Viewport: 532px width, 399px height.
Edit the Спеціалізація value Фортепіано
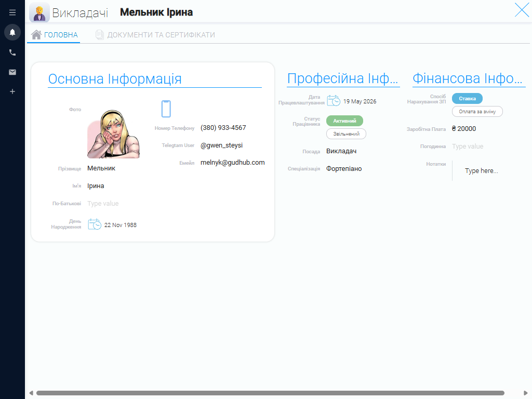pyautogui.click(x=344, y=169)
